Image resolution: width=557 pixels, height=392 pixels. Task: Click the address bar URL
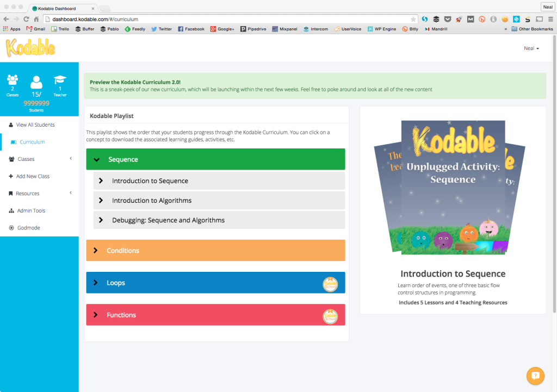point(95,19)
